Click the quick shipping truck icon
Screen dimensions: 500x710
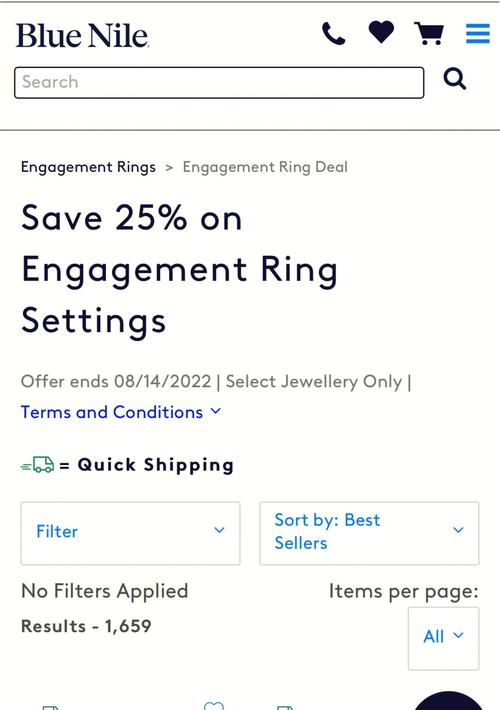[38, 465]
